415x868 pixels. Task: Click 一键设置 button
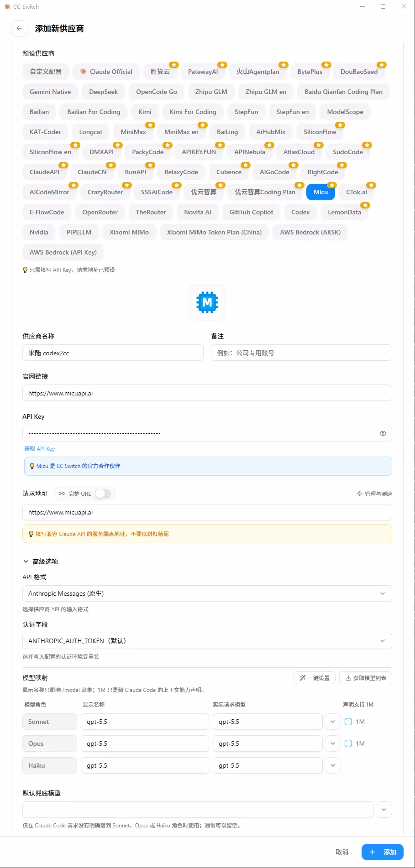pos(315,678)
